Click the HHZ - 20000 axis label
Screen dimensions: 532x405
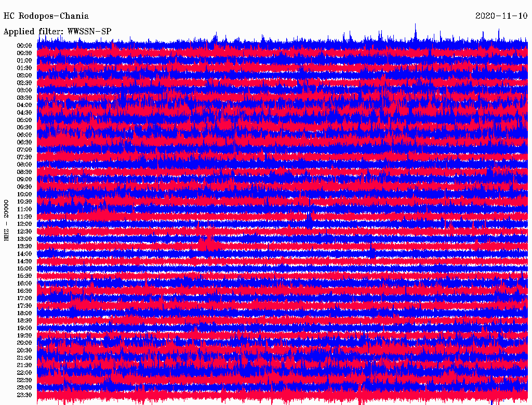[6, 220]
